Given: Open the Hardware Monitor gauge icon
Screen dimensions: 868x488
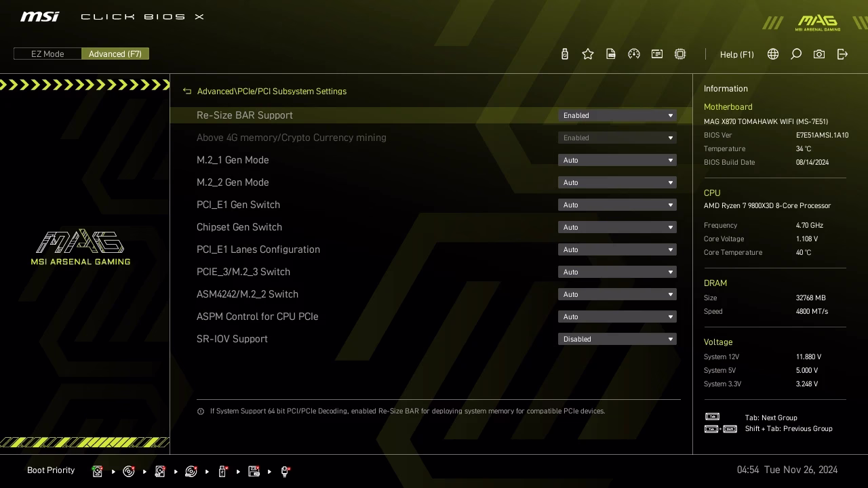Looking at the screenshot, I should [634, 54].
